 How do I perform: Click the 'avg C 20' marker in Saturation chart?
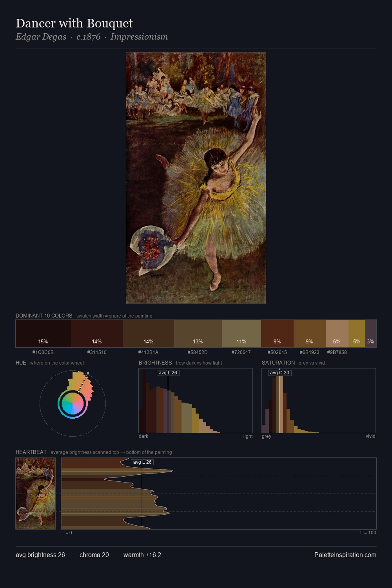[279, 373]
